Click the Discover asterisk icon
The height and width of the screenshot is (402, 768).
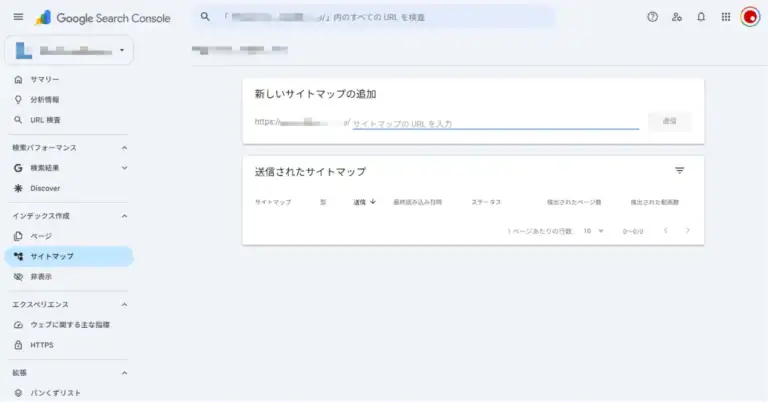point(18,188)
